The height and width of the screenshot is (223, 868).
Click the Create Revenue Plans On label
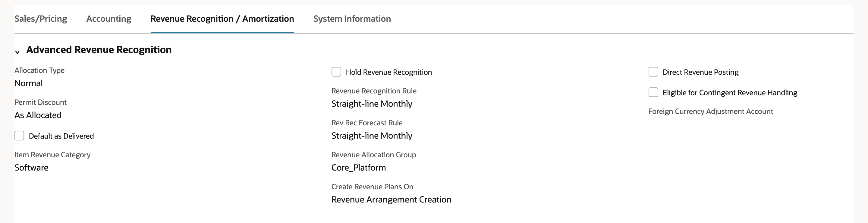[372, 187]
